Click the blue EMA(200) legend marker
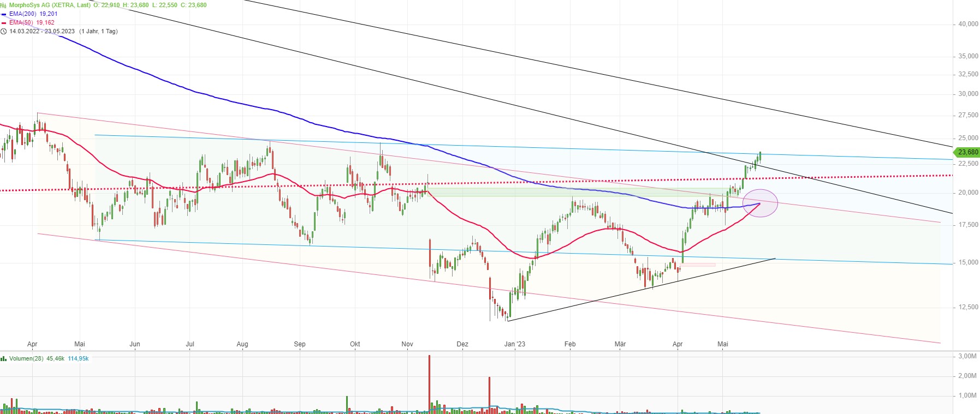The width and height of the screenshot is (980, 414). pos(4,14)
